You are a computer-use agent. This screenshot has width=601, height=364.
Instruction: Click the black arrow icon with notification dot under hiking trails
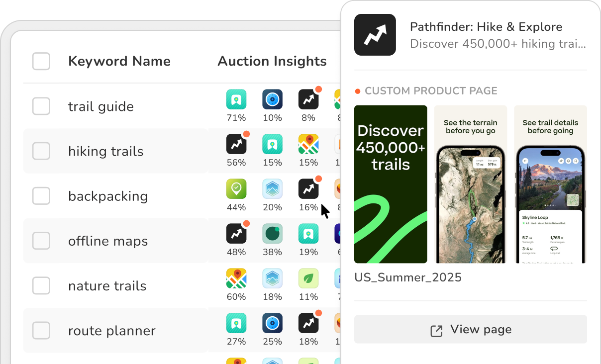coord(236,144)
